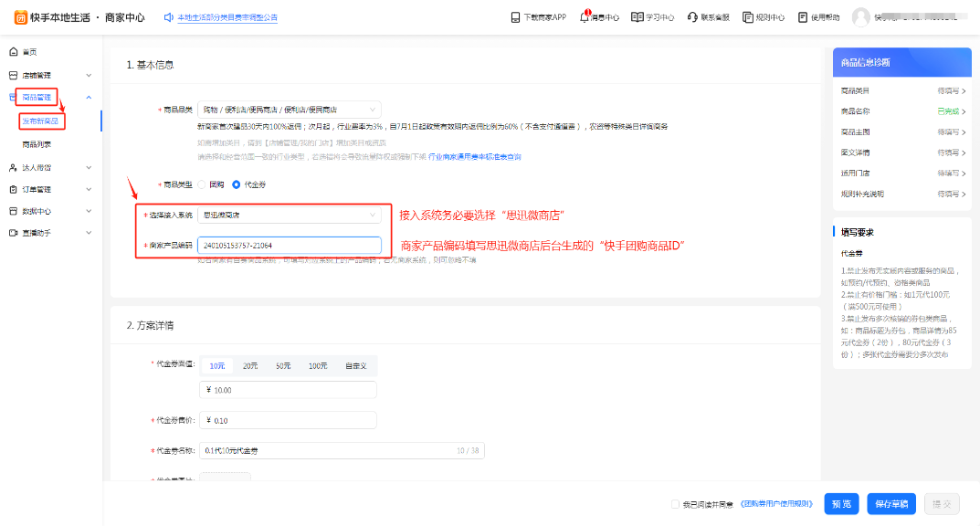Click the phone icon beside 下载商家APP
Image resolution: width=980 pixels, height=526 pixels.
(x=515, y=17)
